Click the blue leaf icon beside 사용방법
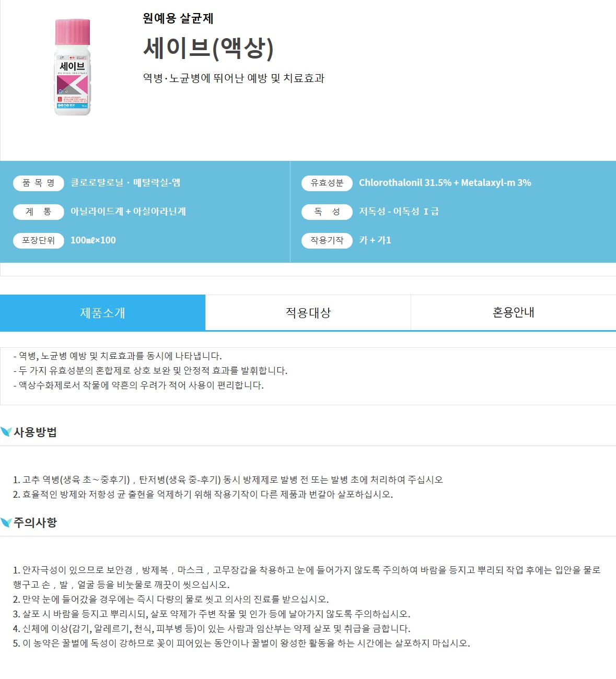 (6, 432)
